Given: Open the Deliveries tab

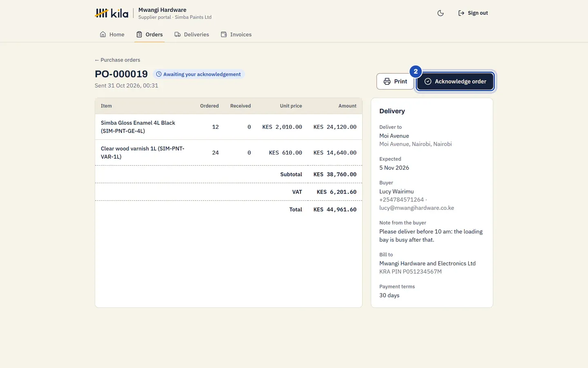Looking at the screenshot, I should tap(192, 34).
